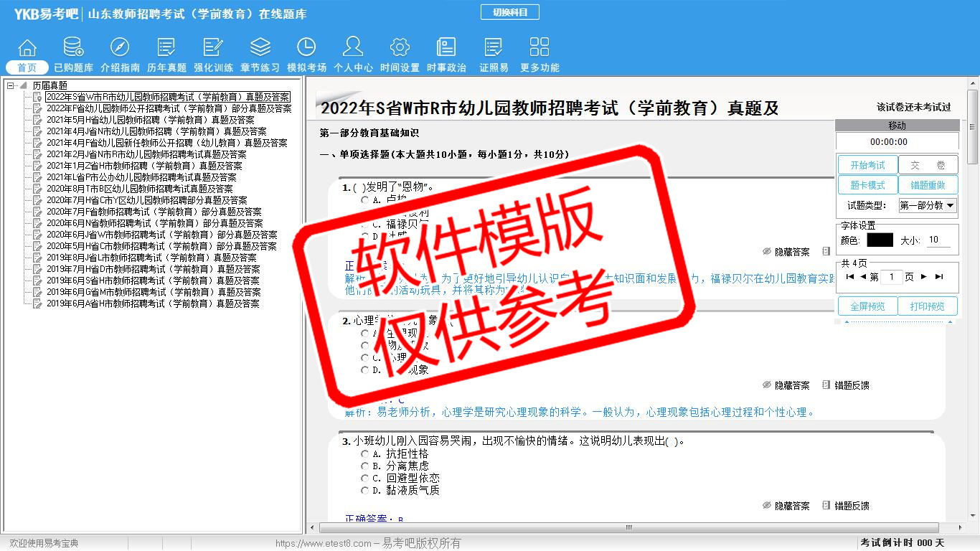
Task: Open 时间设置 gear icon
Action: pyautogui.click(x=400, y=48)
